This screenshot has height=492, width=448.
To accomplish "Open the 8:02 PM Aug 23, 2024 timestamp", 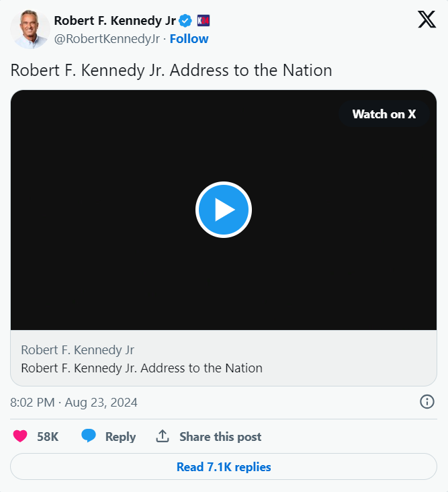I will coord(74,403).
